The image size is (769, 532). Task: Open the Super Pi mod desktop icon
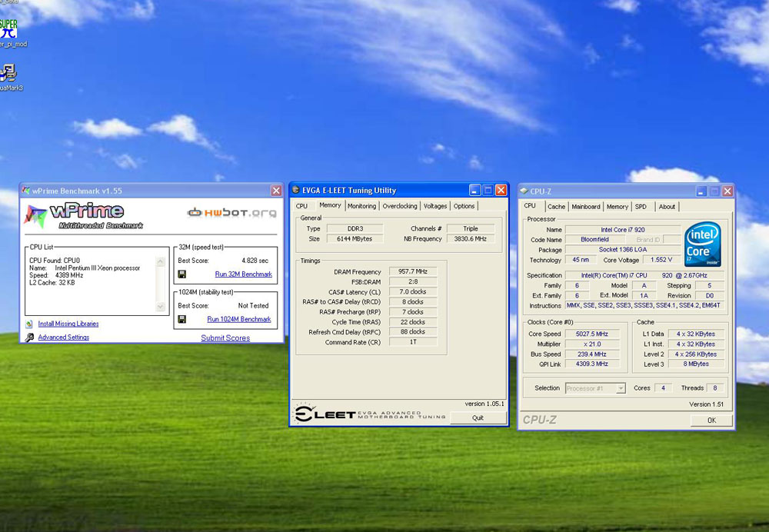point(8,28)
